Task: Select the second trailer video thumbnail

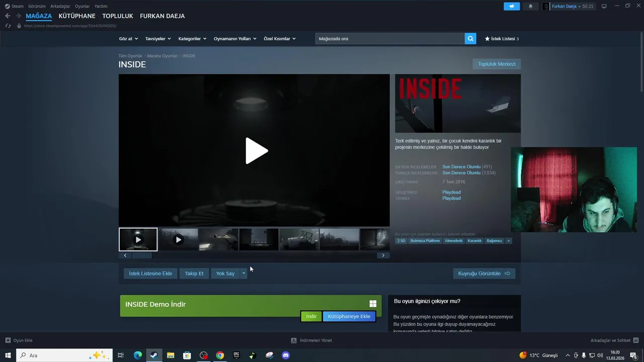Action: point(179,239)
